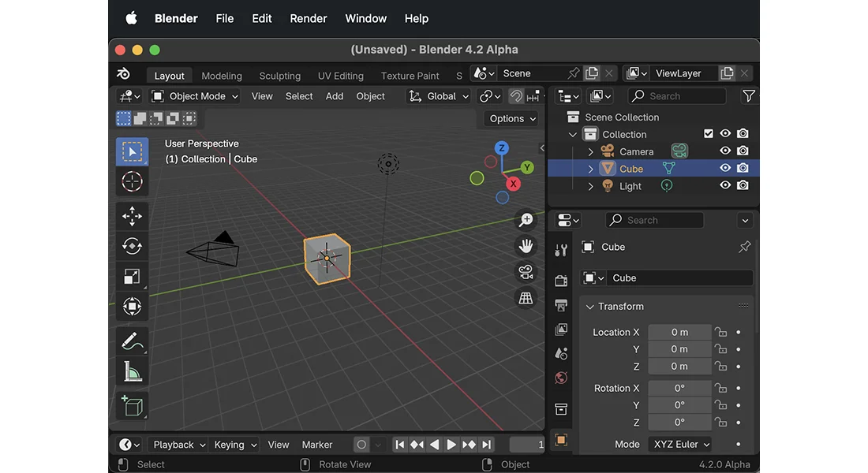Screen dimensions: 868x473
Task: Open the Object Mode dropdown
Action: click(196, 96)
